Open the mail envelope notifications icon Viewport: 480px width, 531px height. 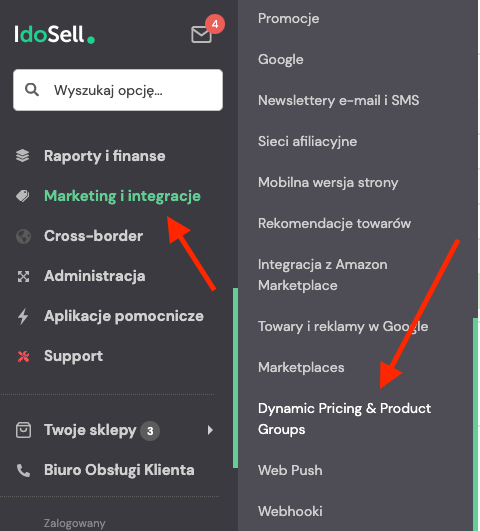pyautogui.click(x=202, y=34)
